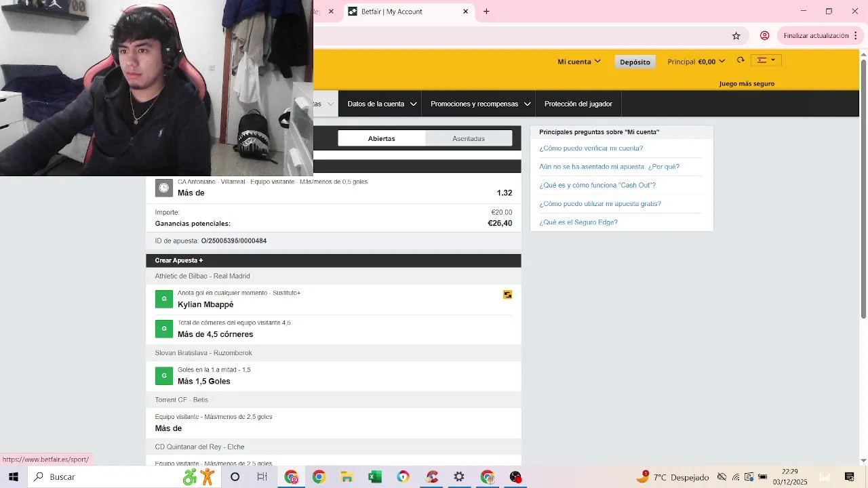
Task: Refresh the balance with the reload icon
Action: [741, 60]
